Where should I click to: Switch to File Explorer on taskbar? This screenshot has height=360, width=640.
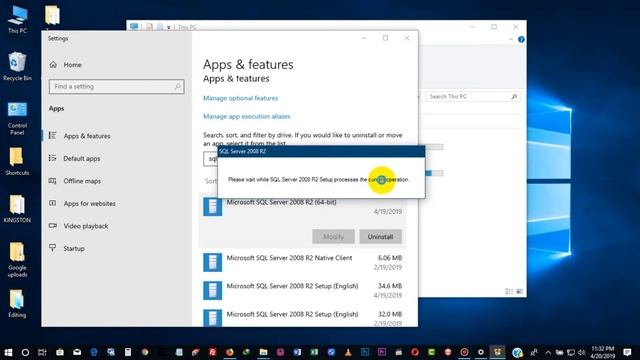(x=263, y=352)
